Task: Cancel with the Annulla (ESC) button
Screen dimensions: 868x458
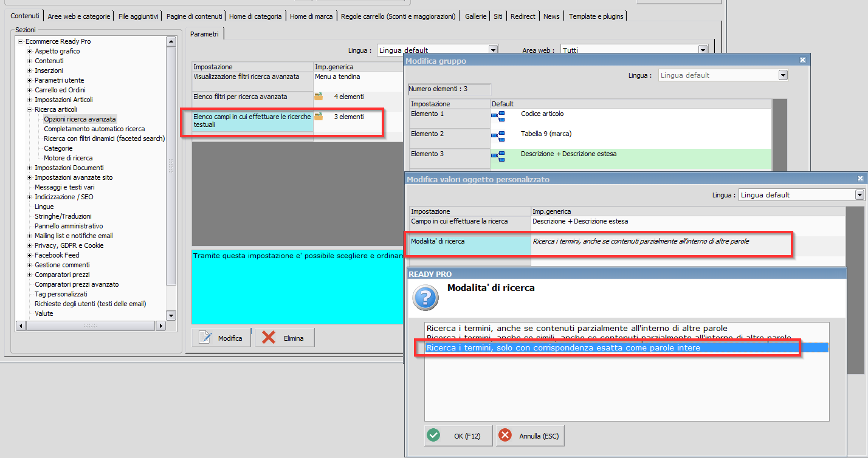Action: (530, 436)
